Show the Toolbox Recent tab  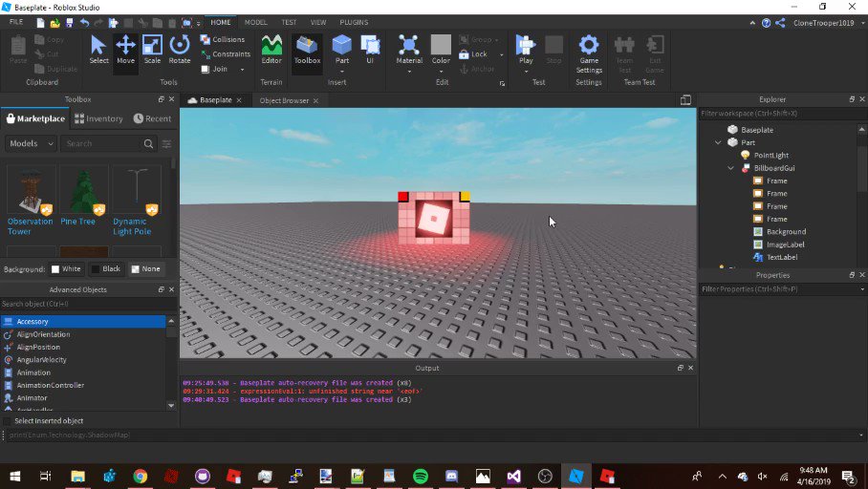tap(152, 118)
